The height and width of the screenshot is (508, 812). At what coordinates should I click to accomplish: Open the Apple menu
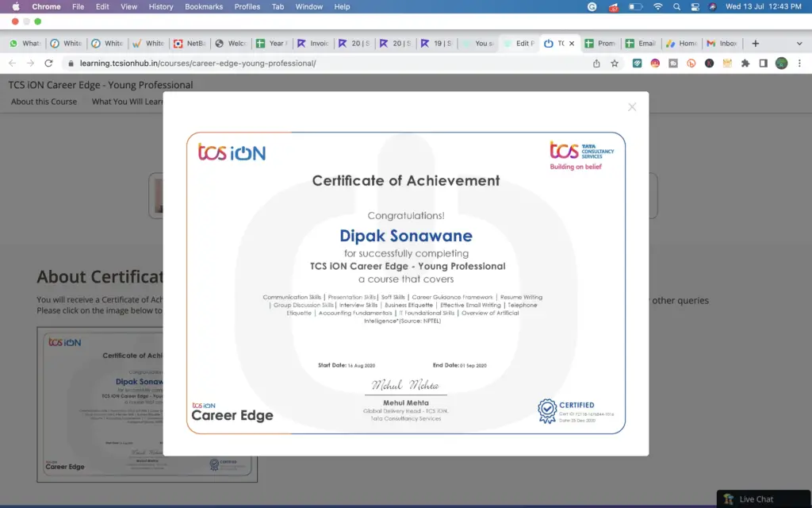(16, 6)
